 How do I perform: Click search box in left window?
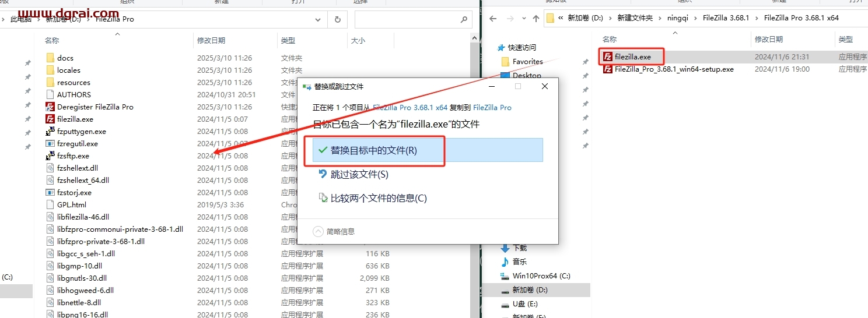click(x=412, y=19)
